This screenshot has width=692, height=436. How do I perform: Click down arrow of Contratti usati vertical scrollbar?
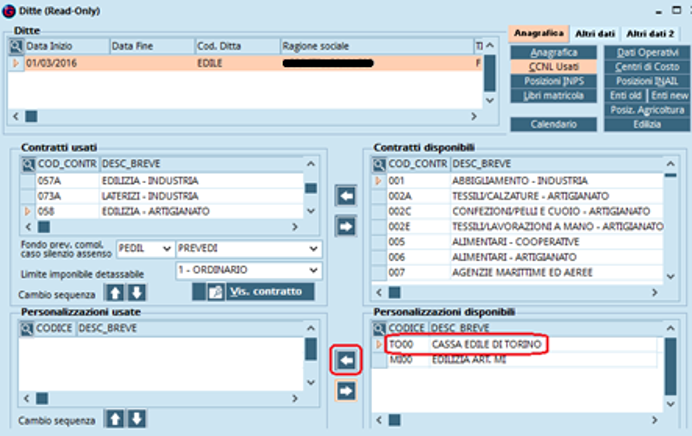point(311,211)
